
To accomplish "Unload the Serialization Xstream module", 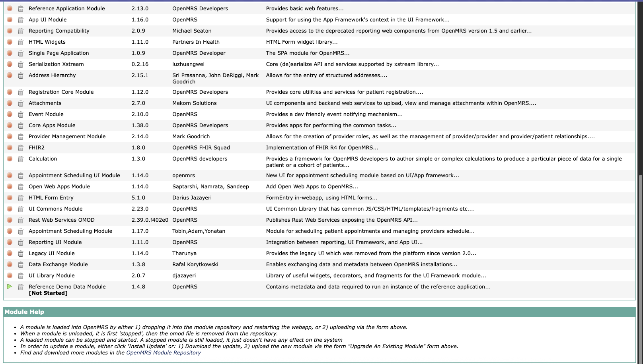I will pyautogui.click(x=21, y=64).
